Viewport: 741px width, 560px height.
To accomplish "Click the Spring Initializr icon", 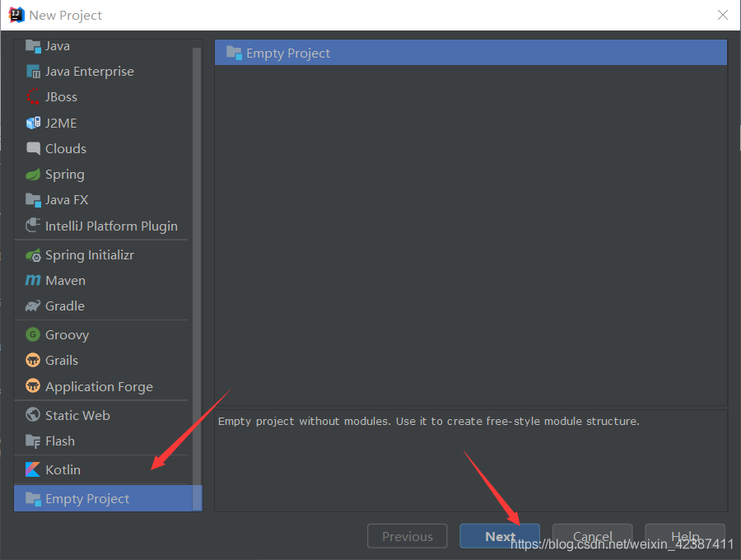I will point(33,255).
